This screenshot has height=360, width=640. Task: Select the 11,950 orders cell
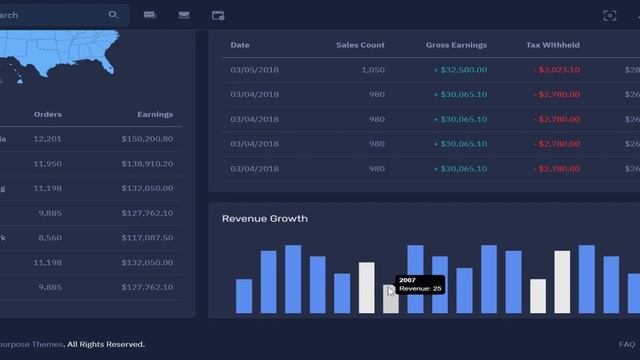pyautogui.click(x=48, y=164)
